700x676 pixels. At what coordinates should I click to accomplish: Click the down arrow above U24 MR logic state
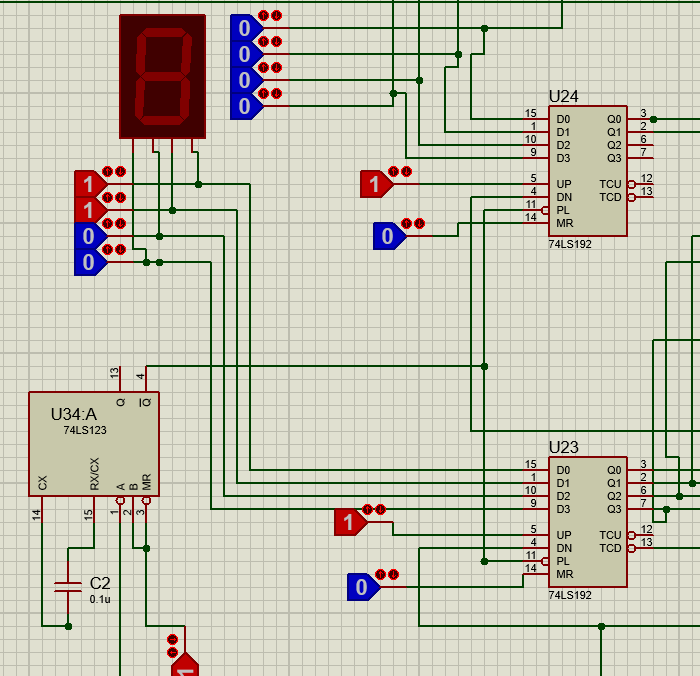coord(419,223)
